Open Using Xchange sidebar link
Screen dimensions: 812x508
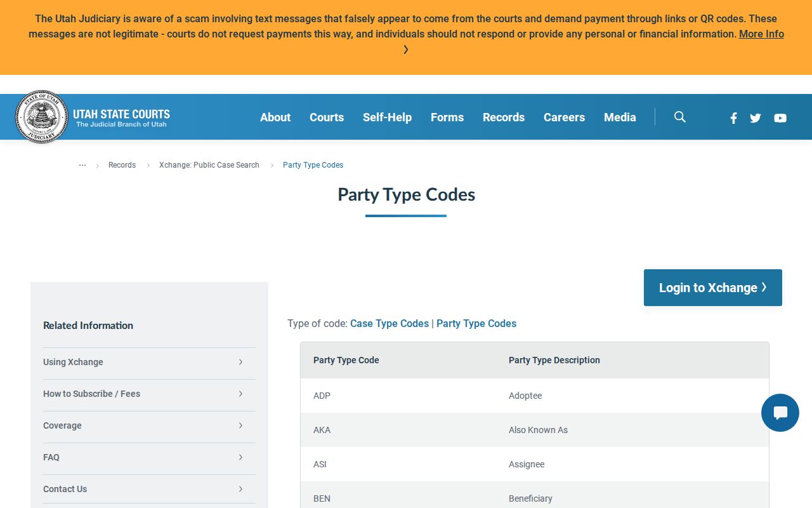(x=73, y=362)
